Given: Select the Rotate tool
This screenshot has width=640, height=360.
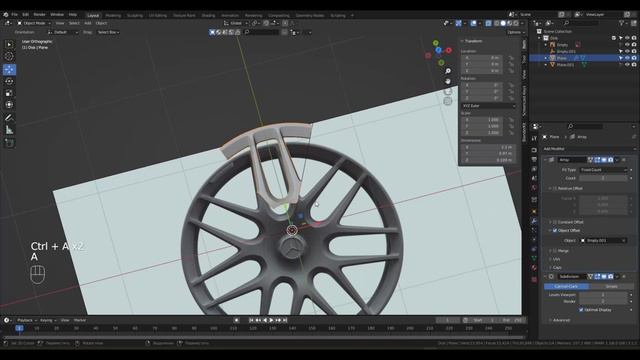Looking at the screenshot, I should 9,81.
